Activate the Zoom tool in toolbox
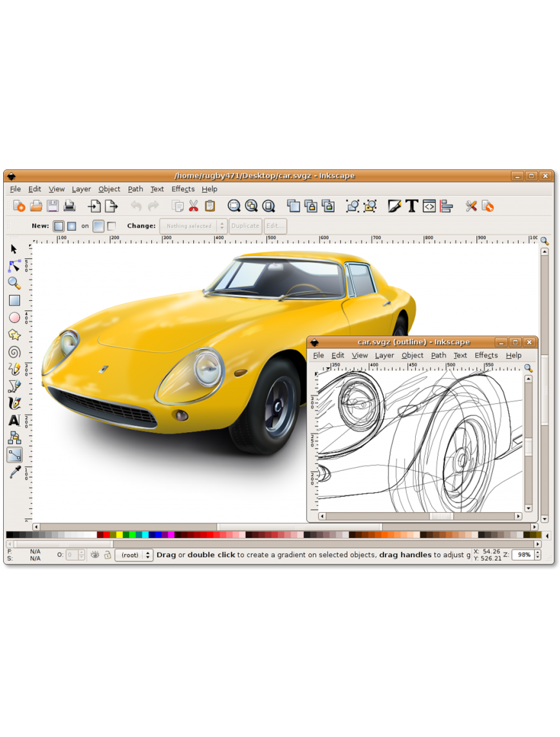Screen dimensions: 560x737 [14, 283]
